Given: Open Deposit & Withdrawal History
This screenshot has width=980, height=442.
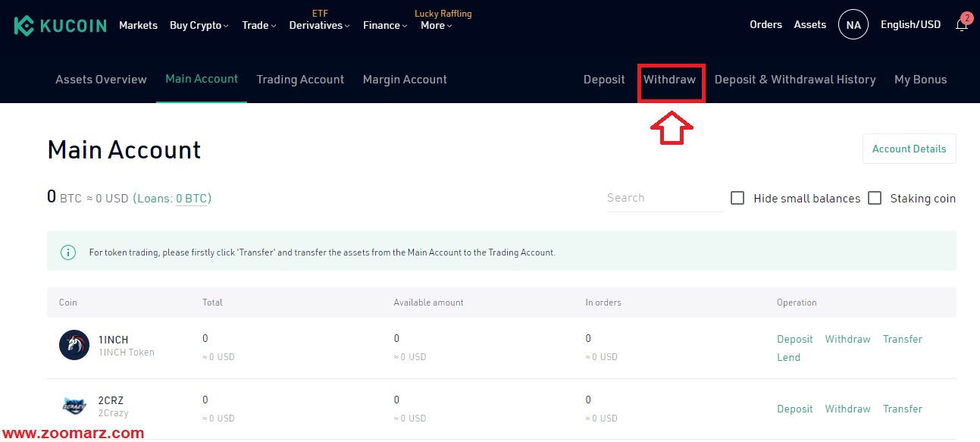Looking at the screenshot, I should [795, 80].
